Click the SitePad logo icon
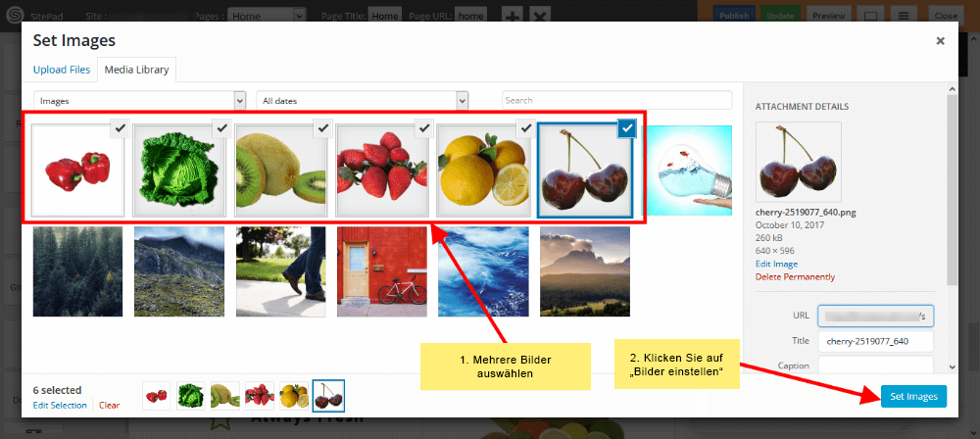980x439 pixels. point(11,15)
